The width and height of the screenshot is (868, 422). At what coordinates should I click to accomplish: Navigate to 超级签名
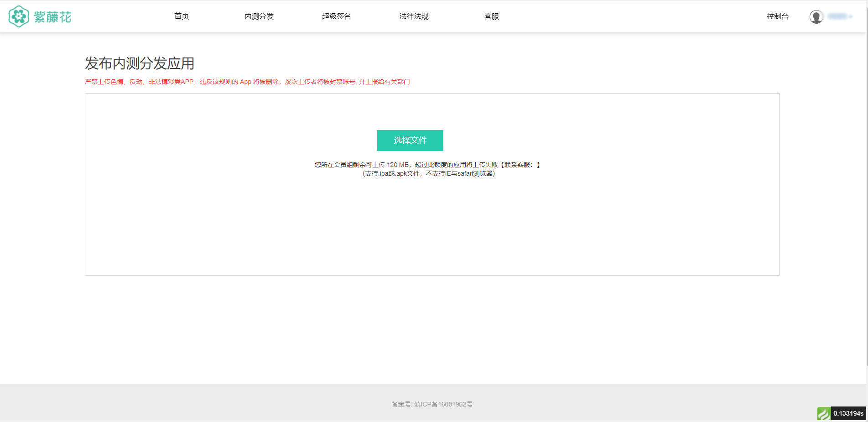[x=336, y=16]
